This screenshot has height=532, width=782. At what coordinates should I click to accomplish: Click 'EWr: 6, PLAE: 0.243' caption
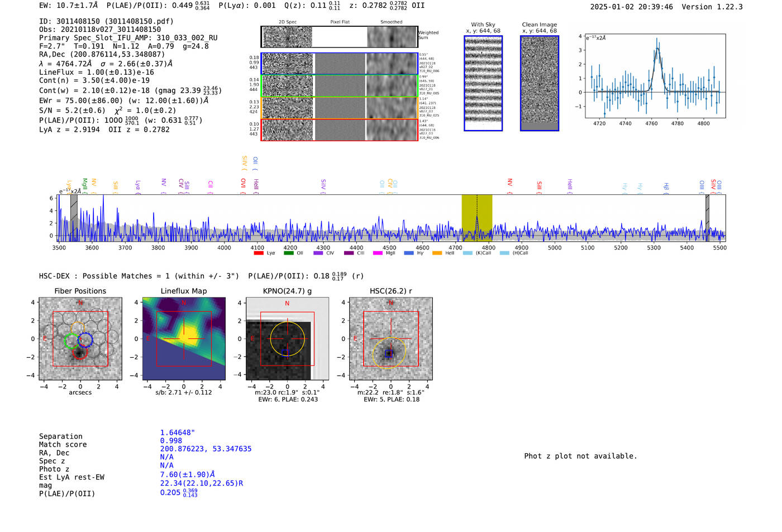[x=288, y=399]
